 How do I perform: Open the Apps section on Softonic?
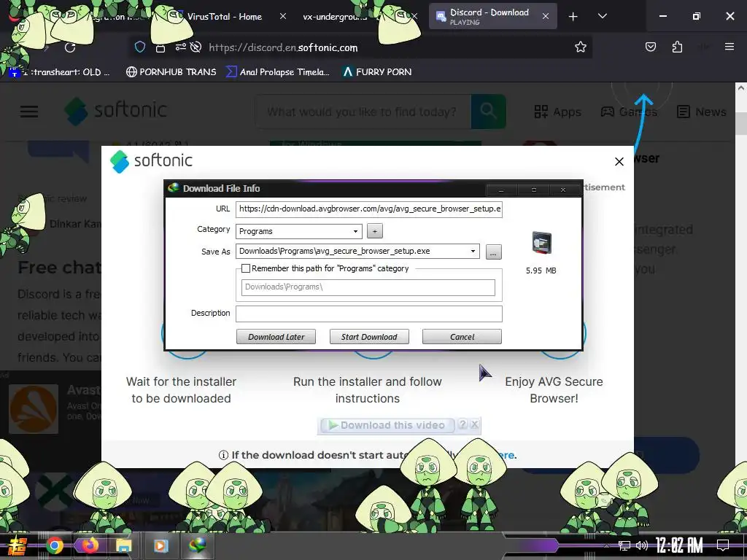point(557,112)
